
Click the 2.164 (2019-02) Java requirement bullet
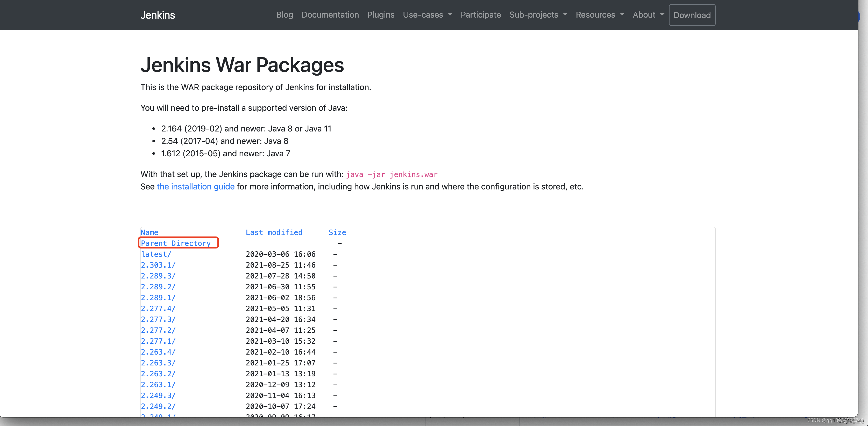tap(246, 129)
